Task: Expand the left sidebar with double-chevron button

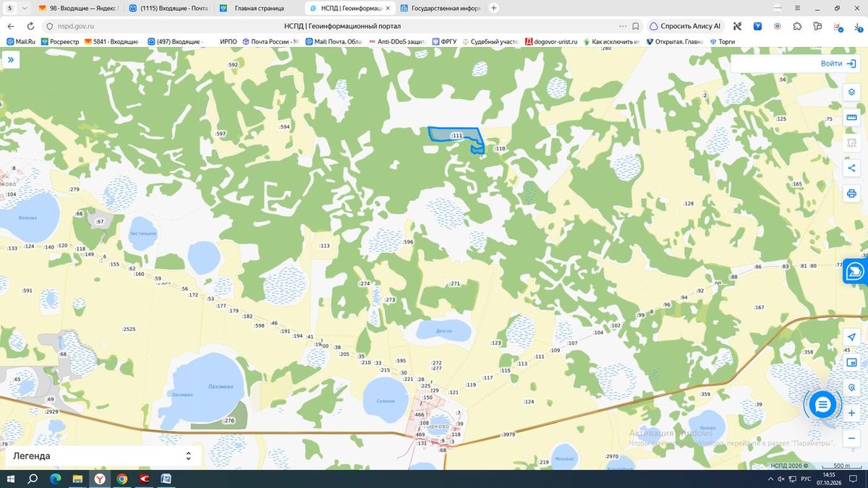Action: pyautogui.click(x=11, y=61)
